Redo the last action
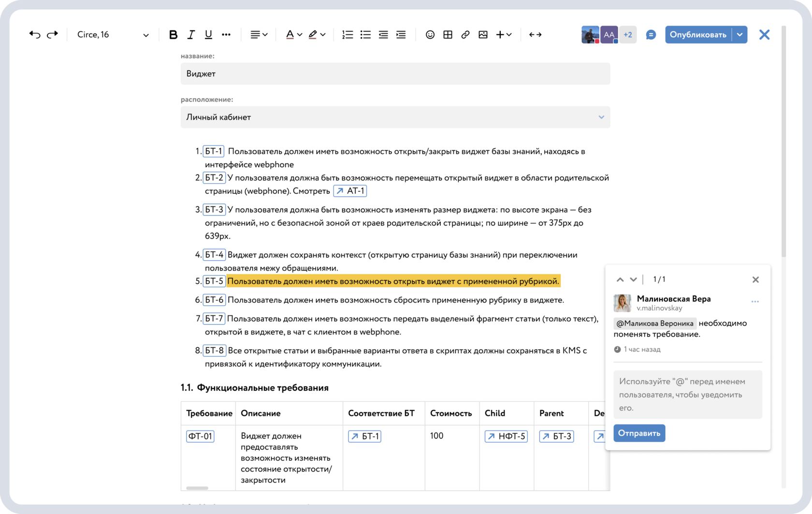 pyautogui.click(x=53, y=34)
